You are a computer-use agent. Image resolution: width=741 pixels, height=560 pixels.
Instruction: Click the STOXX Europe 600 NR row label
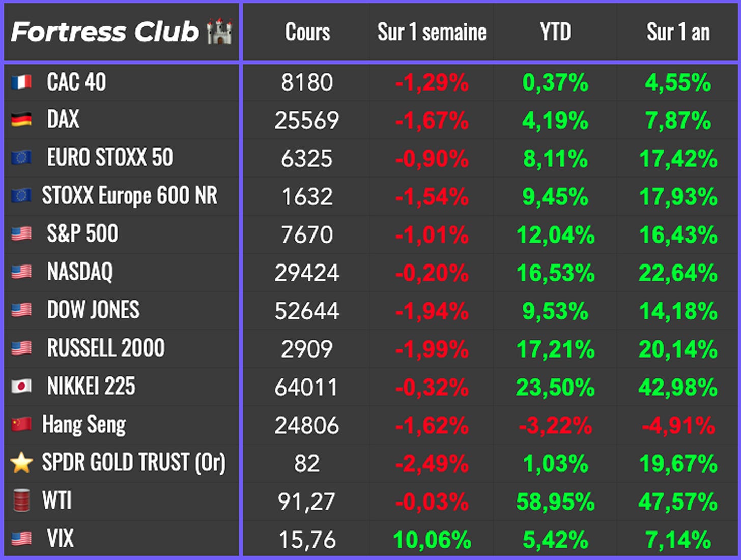[x=130, y=196]
